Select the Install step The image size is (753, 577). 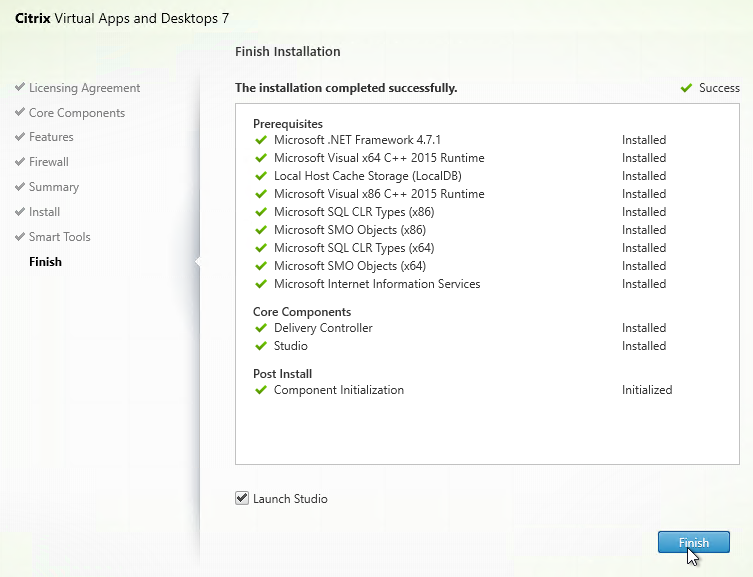click(x=44, y=212)
